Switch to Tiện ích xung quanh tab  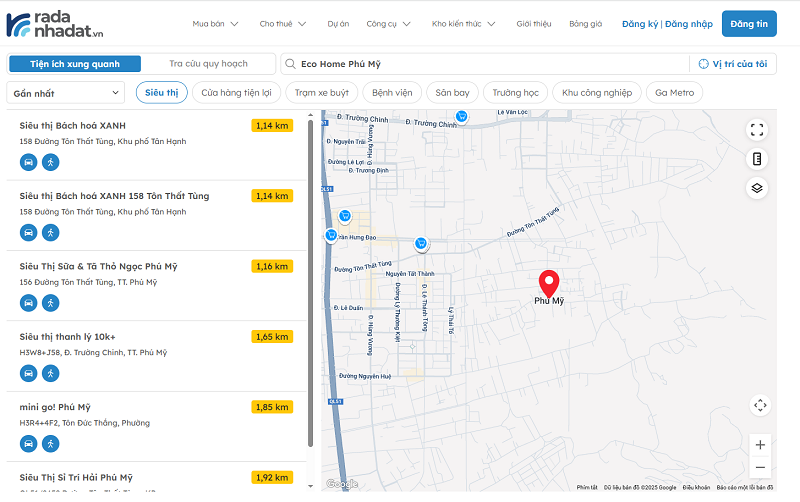(x=75, y=64)
